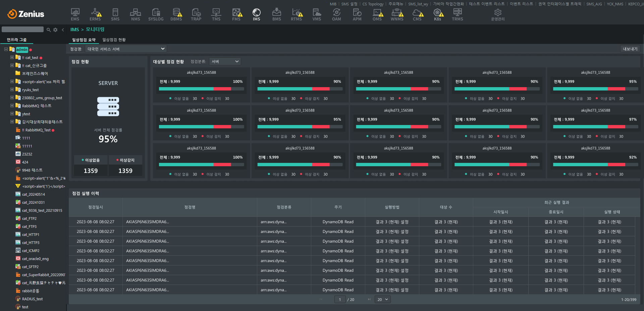This screenshot has height=311, width=644.
Task: Open the page size dropdown showing 20
Action: tap(382, 300)
